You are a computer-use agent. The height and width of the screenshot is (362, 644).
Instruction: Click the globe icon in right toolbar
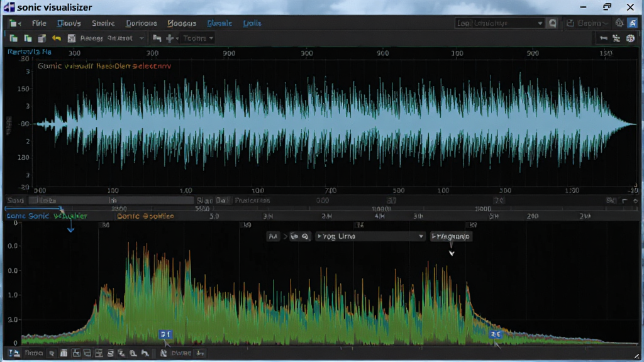630,38
